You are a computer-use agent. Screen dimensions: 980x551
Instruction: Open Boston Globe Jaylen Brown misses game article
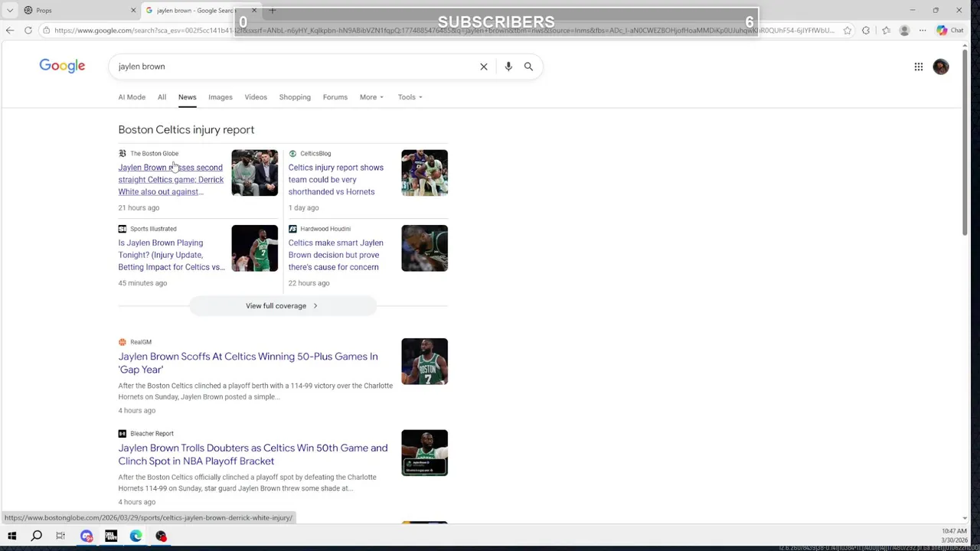coord(171,180)
